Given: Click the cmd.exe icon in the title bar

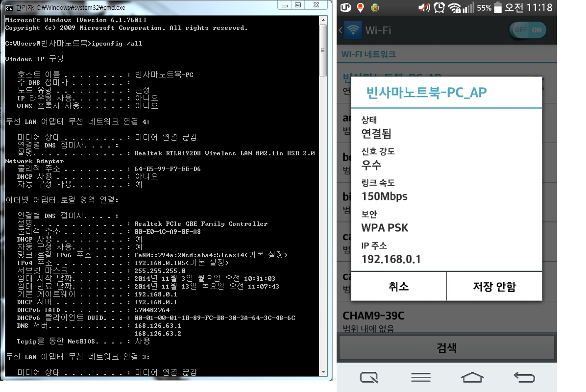Looking at the screenshot, I should (9, 7).
